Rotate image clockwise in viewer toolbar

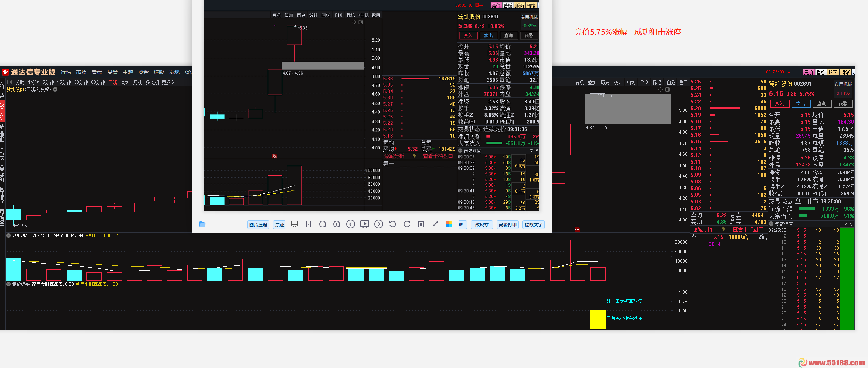pyautogui.click(x=407, y=224)
